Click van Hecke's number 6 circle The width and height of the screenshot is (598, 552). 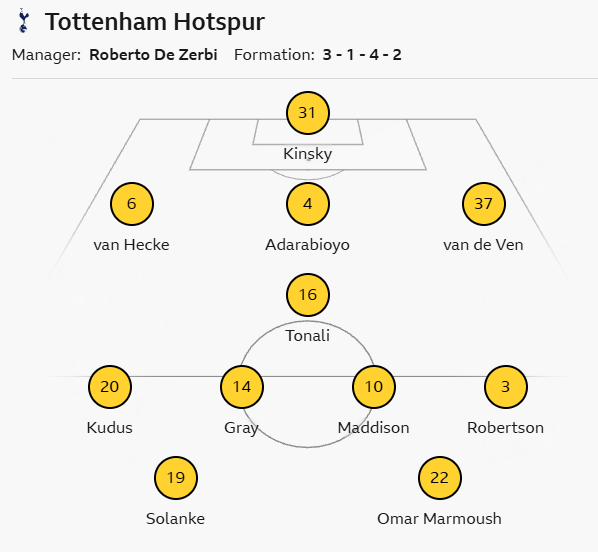(132, 204)
